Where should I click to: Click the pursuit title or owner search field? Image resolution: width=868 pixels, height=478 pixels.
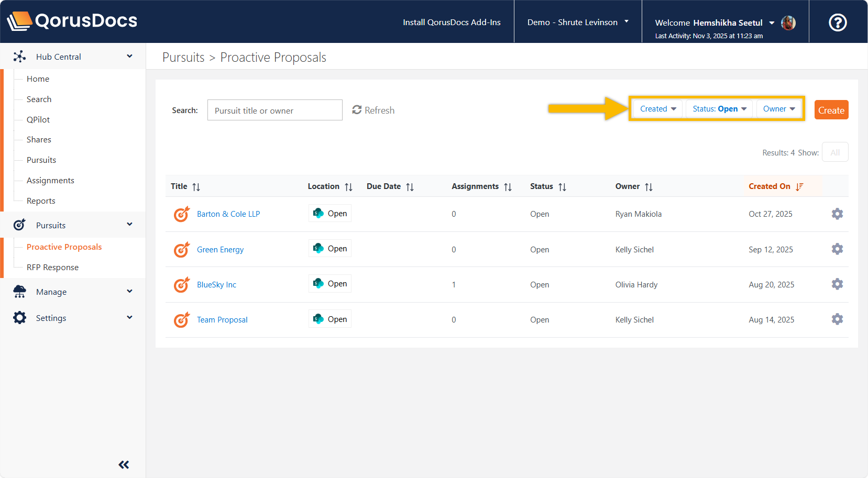[274, 110]
